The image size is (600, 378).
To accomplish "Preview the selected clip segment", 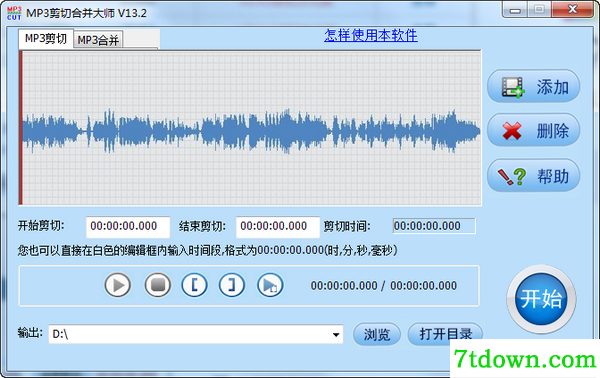I will [270, 285].
